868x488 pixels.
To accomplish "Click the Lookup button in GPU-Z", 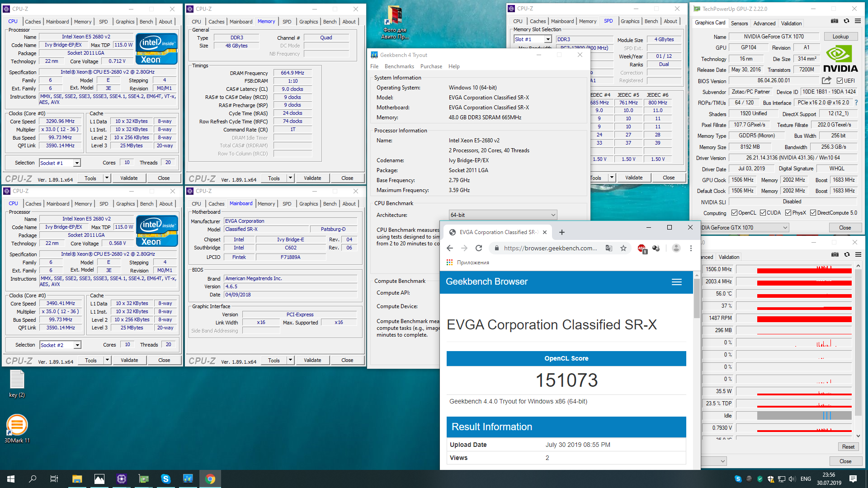I will (840, 37).
